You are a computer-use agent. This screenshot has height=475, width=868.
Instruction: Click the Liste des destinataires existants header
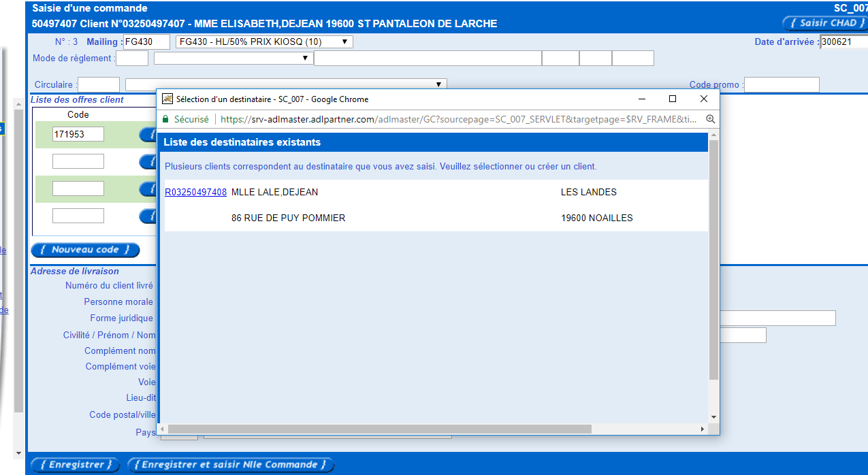242,143
